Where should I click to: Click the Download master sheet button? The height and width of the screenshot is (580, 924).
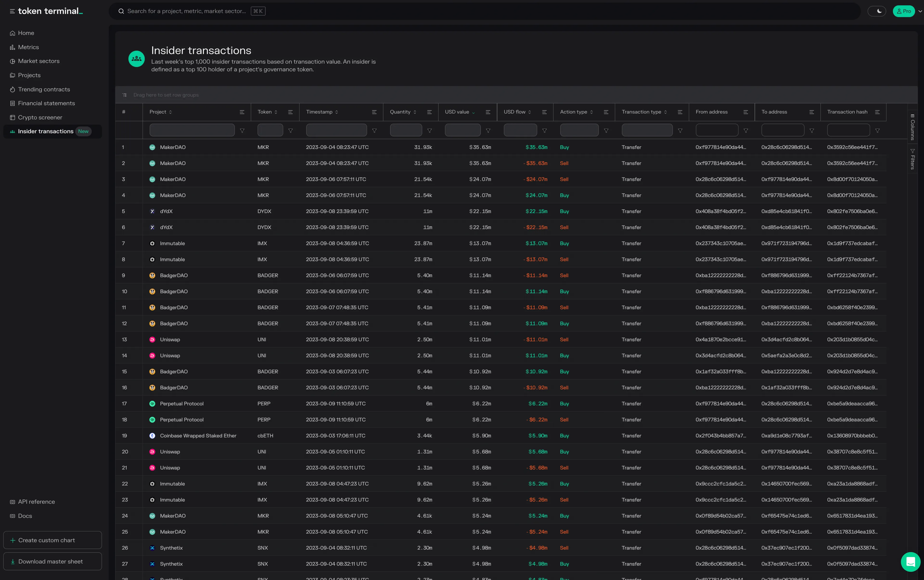coord(52,561)
